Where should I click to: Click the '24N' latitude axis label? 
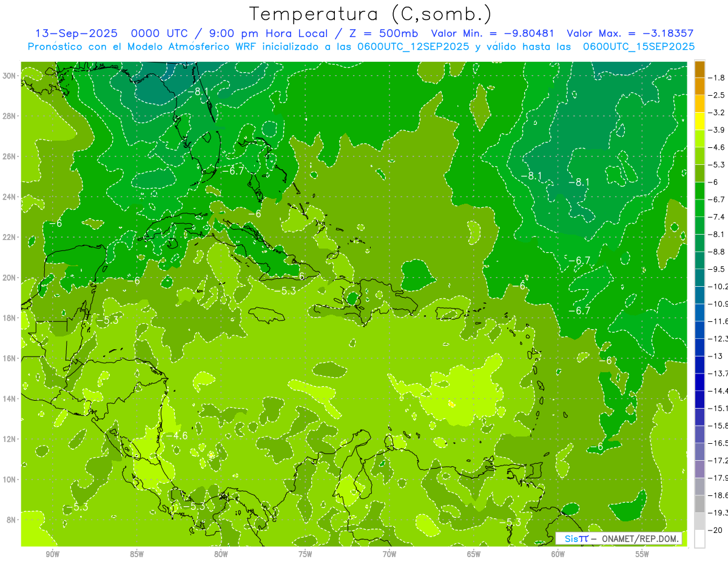[x=9, y=197]
